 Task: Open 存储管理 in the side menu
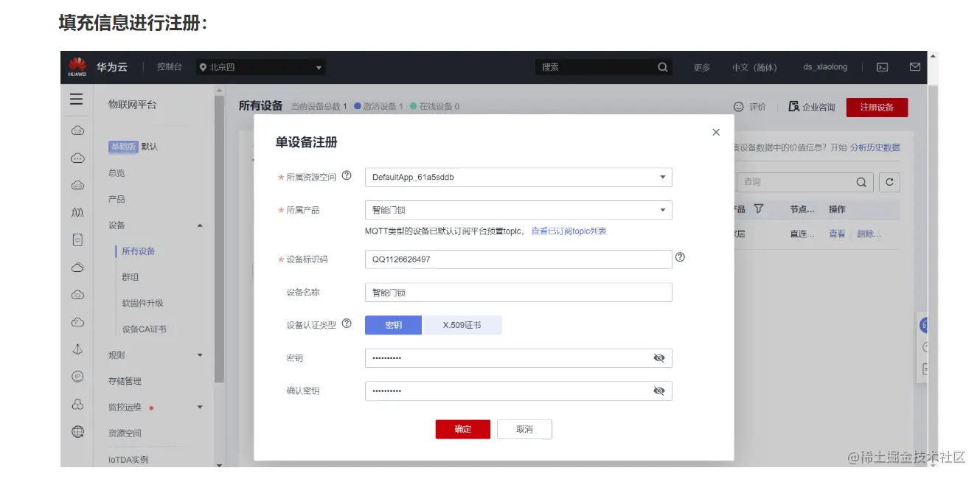(x=125, y=381)
